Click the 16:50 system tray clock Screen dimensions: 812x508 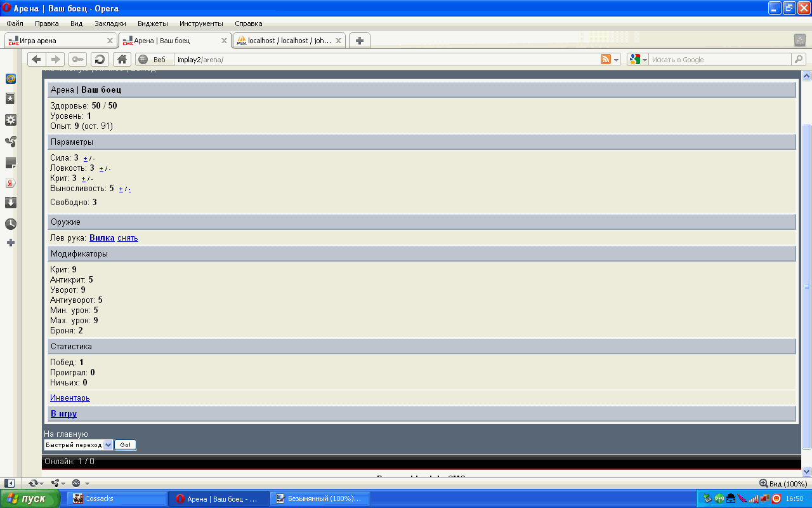point(795,499)
